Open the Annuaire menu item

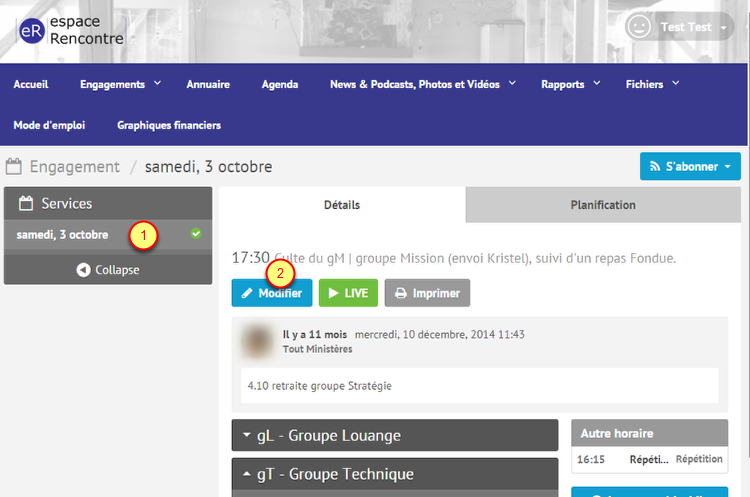(208, 84)
